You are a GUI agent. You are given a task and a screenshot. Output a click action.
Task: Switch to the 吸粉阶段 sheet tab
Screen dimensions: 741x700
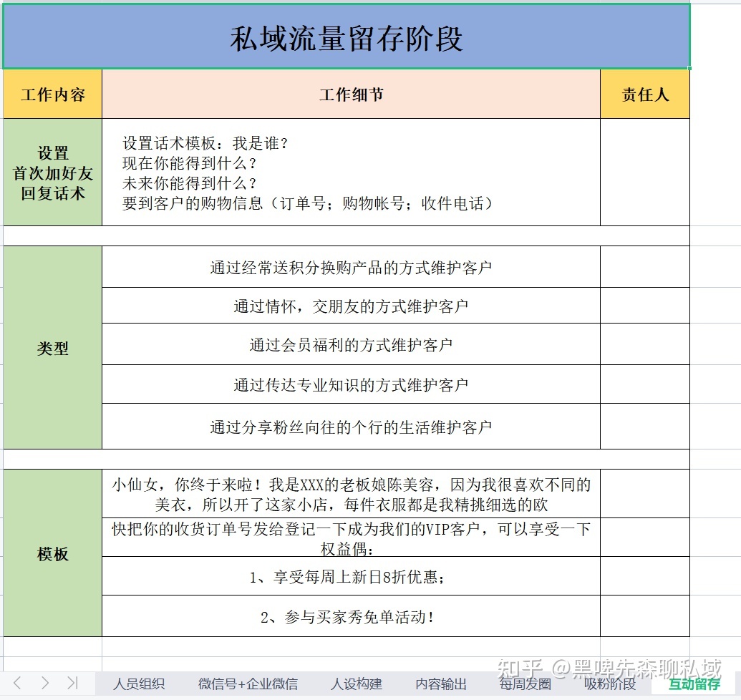(x=610, y=684)
